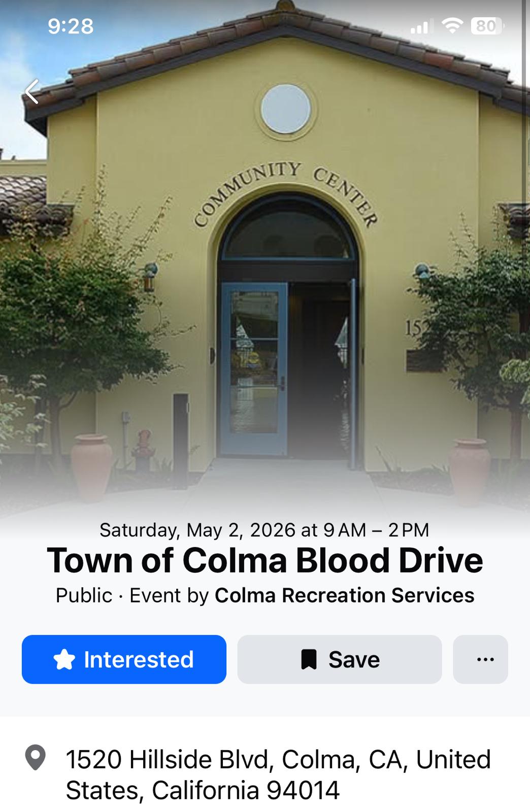Click the star icon in Interested button

pyautogui.click(x=64, y=659)
